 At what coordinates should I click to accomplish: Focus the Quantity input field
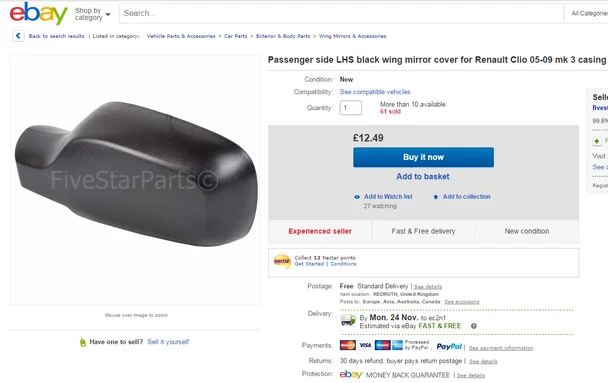[x=351, y=108]
